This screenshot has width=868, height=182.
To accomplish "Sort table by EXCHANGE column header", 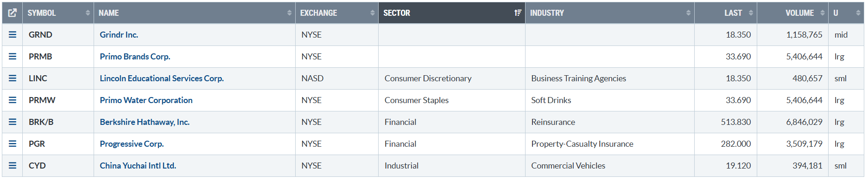I will point(337,13).
